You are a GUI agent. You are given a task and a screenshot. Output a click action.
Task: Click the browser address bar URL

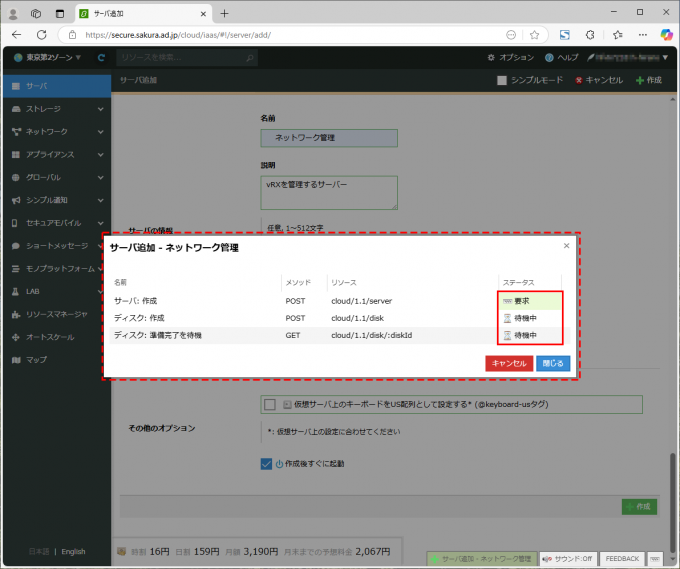178,35
